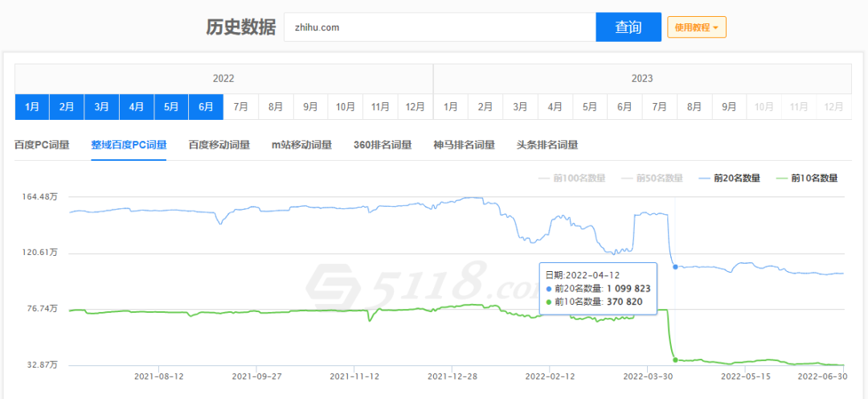Select 7月 under the 2022 header

tap(240, 106)
